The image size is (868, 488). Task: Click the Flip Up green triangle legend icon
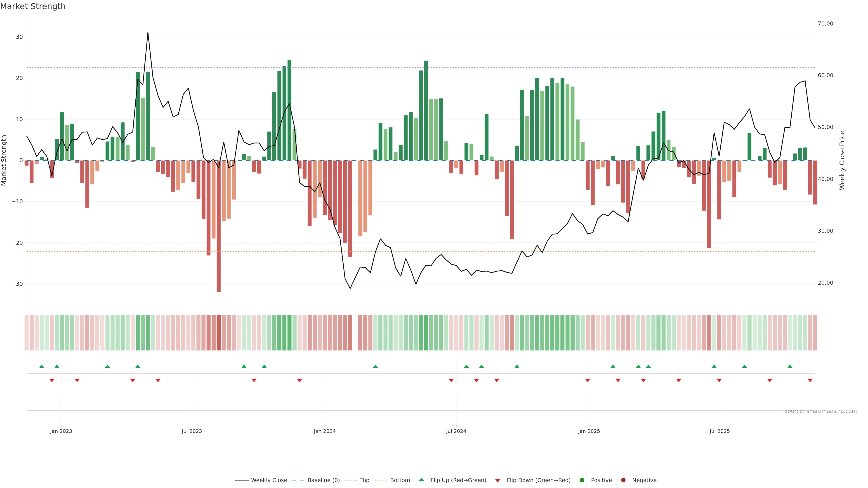[x=421, y=480]
